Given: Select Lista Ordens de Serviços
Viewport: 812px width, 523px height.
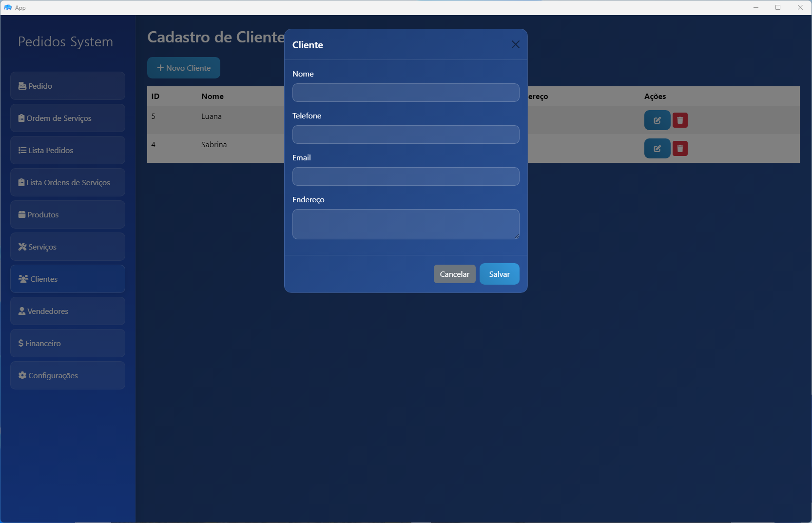Looking at the screenshot, I should click(x=68, y=182).
